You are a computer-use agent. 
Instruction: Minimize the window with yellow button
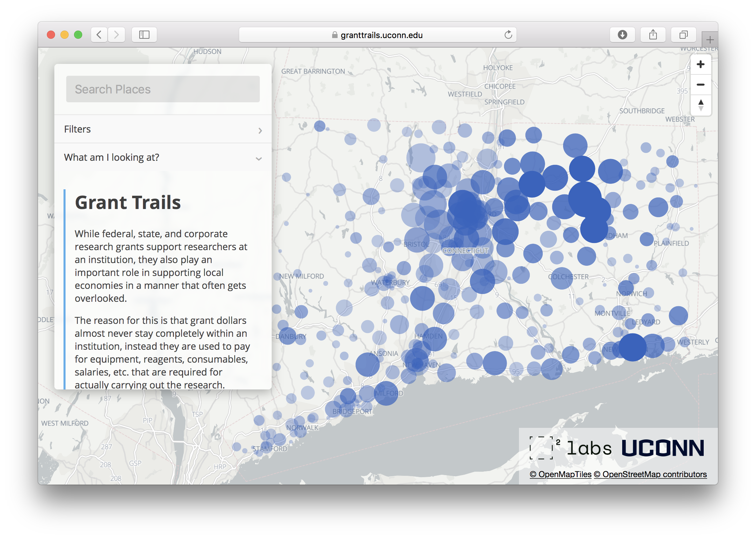pyautogui.click(x=65, y=35)
